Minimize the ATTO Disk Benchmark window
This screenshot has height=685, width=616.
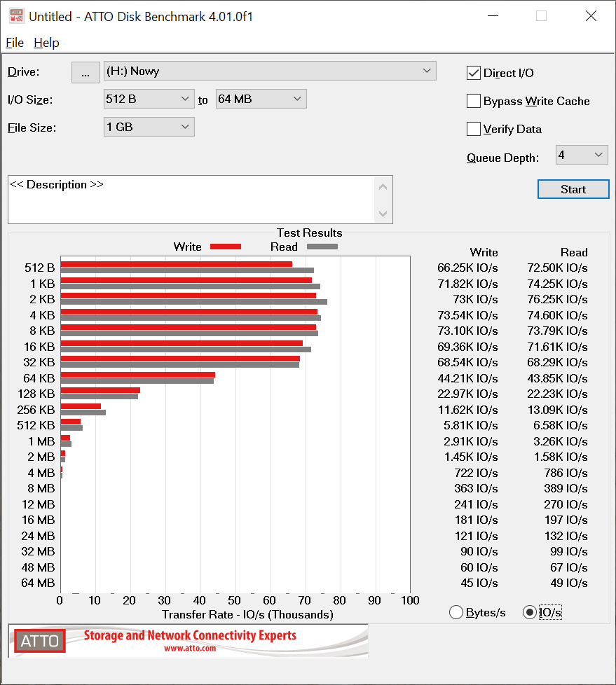click(x=493, y=16)
